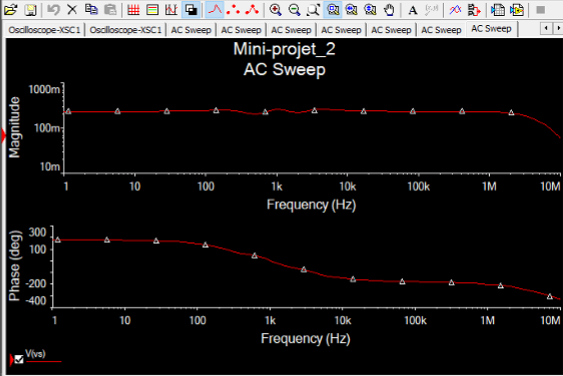Click the zoom in magnifier
Screen dimensions: 563x376
[275, 10]
